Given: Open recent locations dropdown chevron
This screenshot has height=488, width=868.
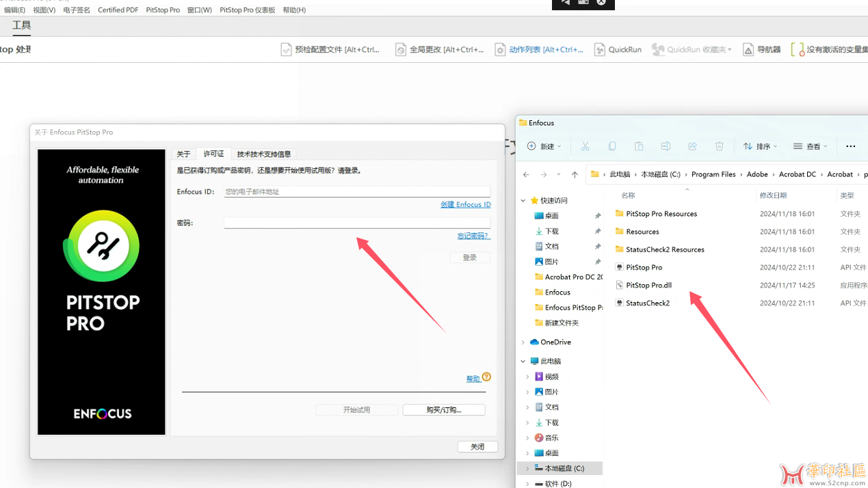Looking at the screenshot, I should click(559, 174).
